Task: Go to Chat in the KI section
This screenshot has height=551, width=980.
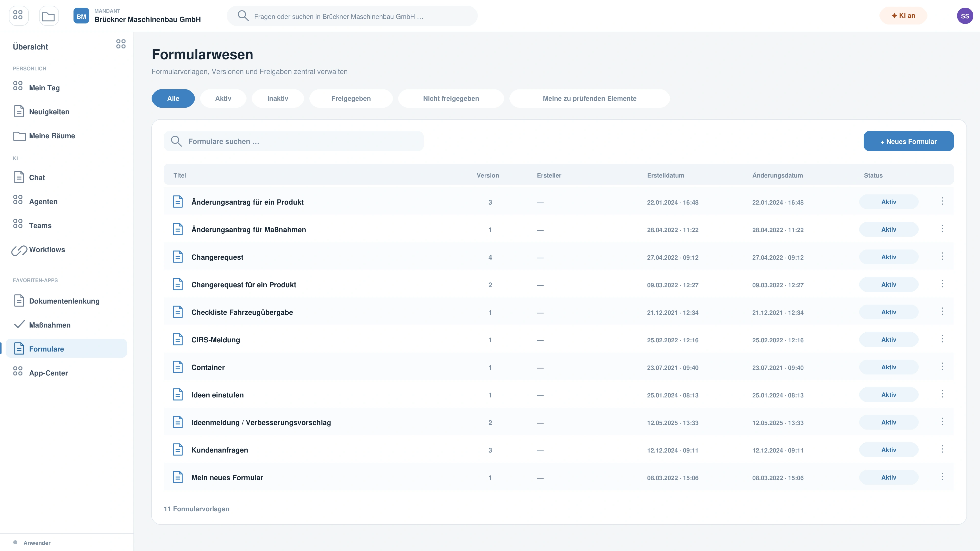Action: pyautogui.click(x=66, y=177)
